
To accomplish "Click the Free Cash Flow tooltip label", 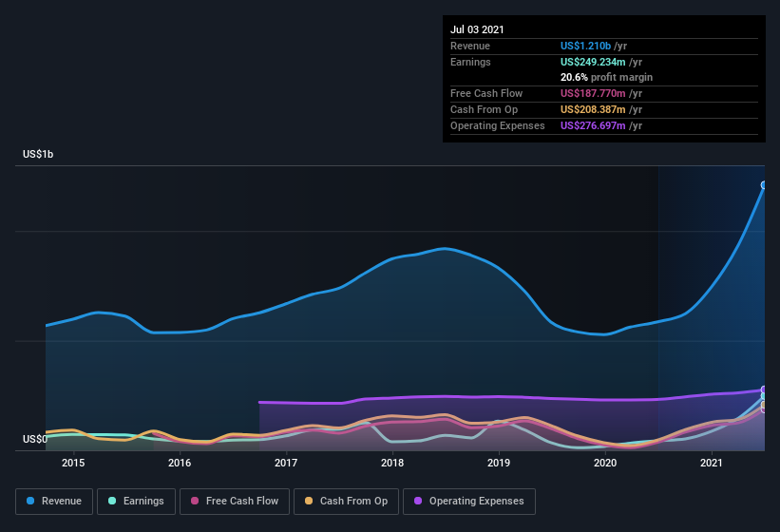I will point(486,93).
